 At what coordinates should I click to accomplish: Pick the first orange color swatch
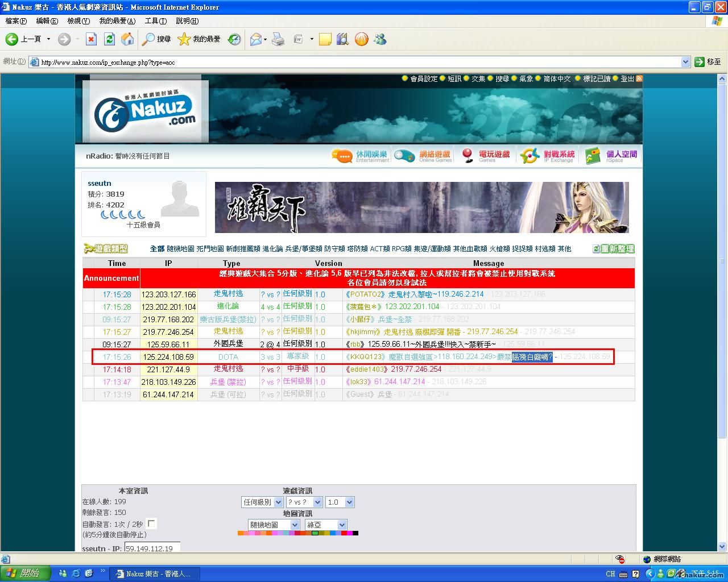pyautogui.click(x=241, y=533)
